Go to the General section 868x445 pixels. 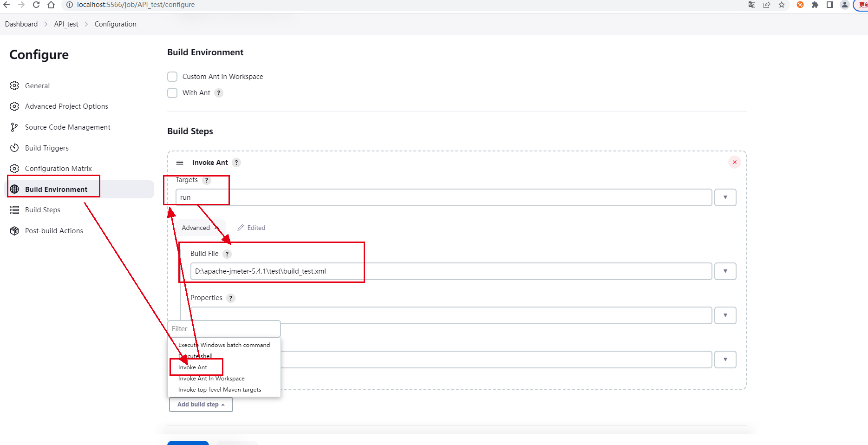pyautogui.click(x=37, y=86)
